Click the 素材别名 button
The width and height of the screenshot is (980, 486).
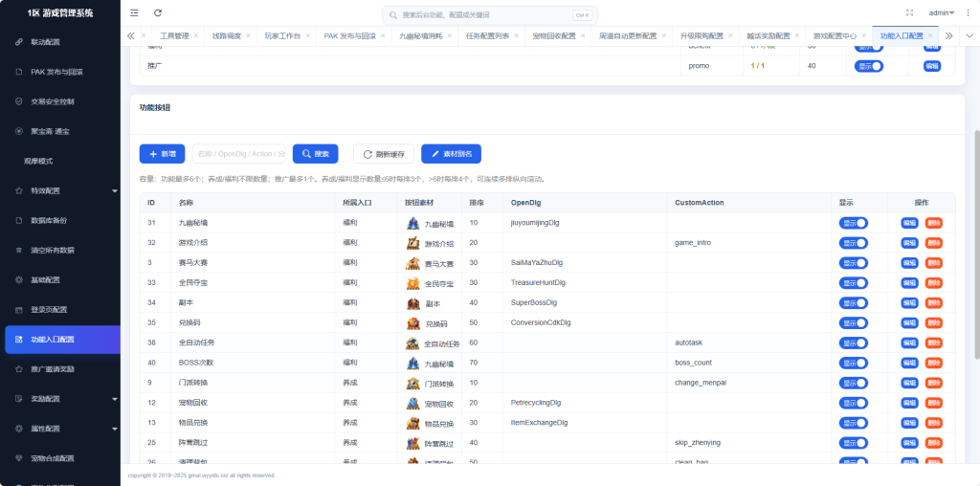[x=452, y=154]
